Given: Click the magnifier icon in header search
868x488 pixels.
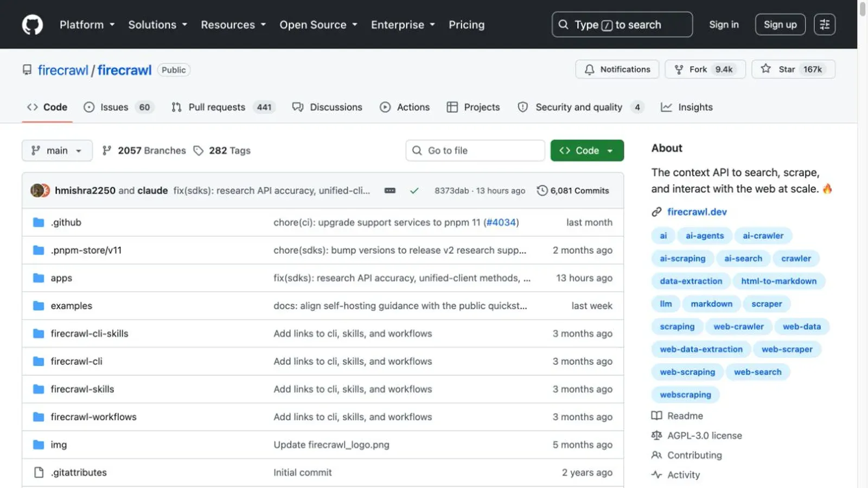Looking at the screenshot, I should (564, 24).
